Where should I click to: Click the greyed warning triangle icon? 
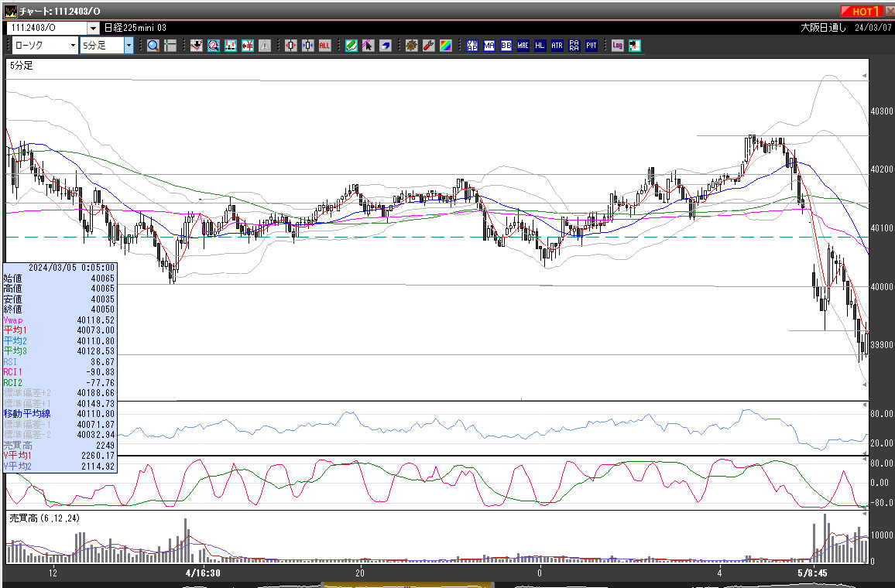(x=264, y=46)
